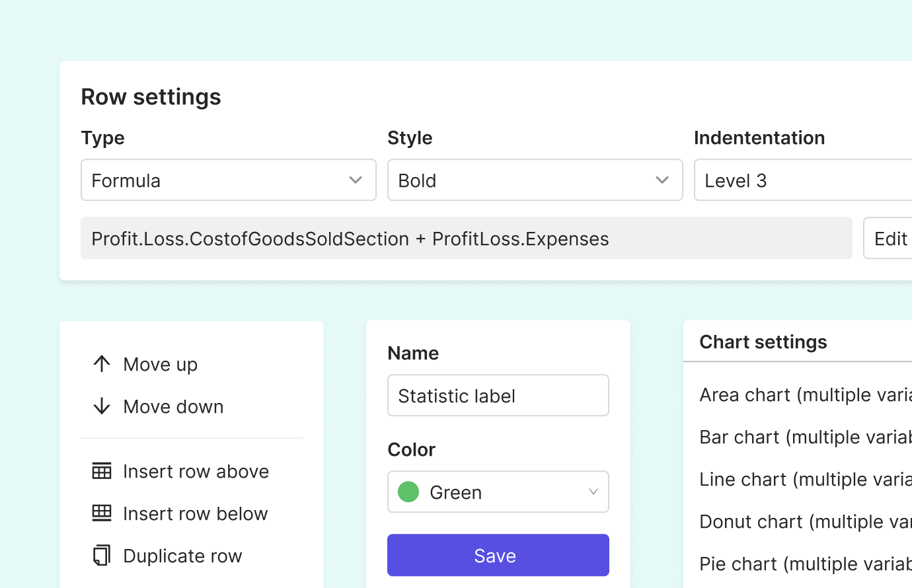Click the Edit button next to the formula

tap(892, 238)
